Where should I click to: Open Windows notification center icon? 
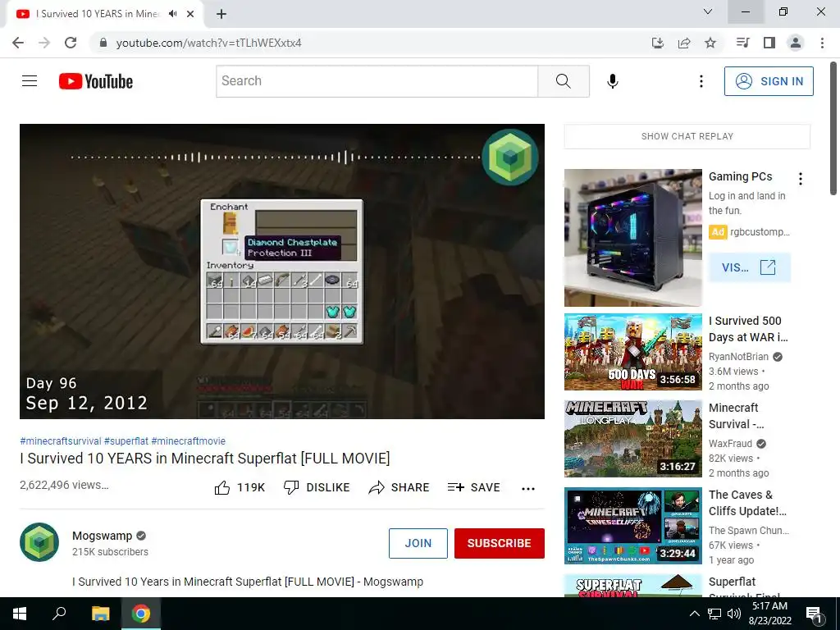pos(814,614)
